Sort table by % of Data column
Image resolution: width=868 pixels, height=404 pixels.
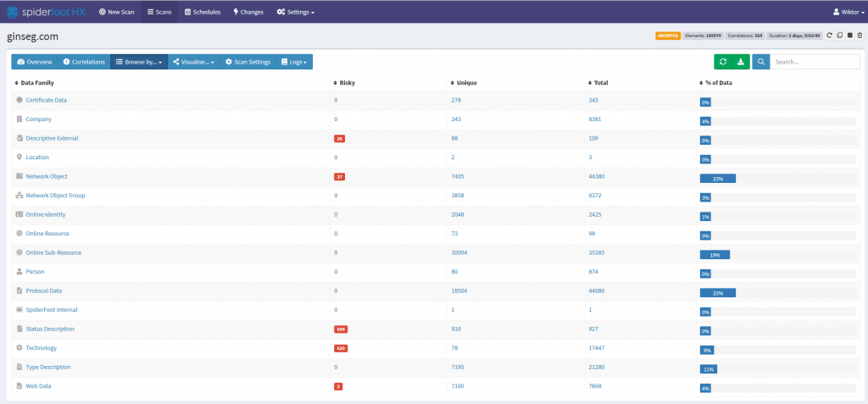pyautogui.click(x=715, y=83)
